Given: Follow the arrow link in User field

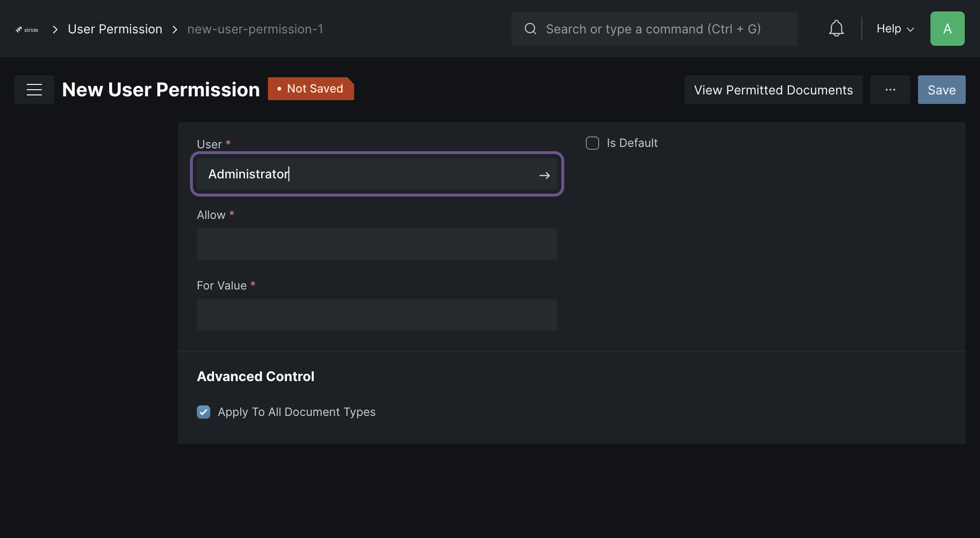Looking at the screenshot, I should (544, 176).
